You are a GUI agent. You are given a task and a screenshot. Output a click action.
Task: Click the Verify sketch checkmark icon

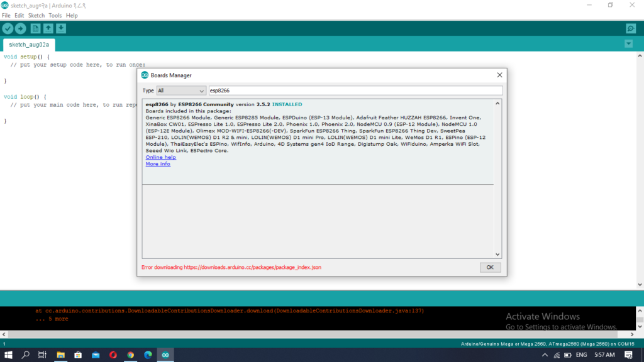tap(8, 28)
